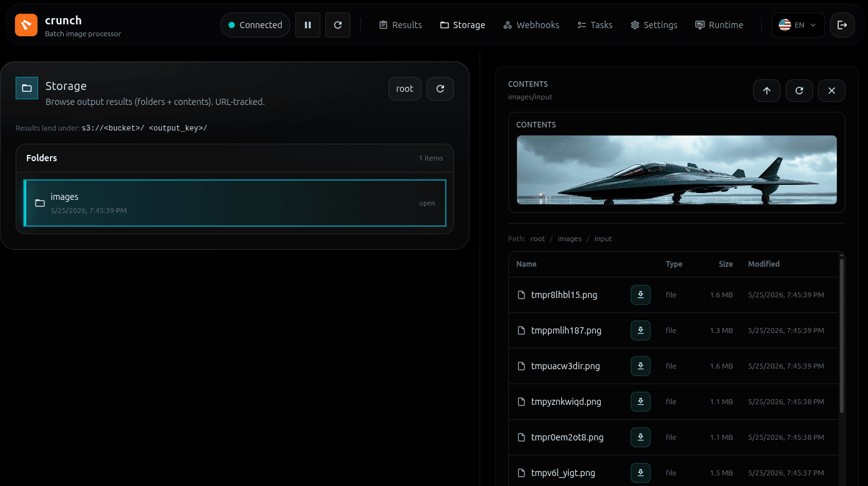The height and width of the screenshot is (486, 868).
Task: Click images in the path breadcrumb
Action: tap(570, 239)
